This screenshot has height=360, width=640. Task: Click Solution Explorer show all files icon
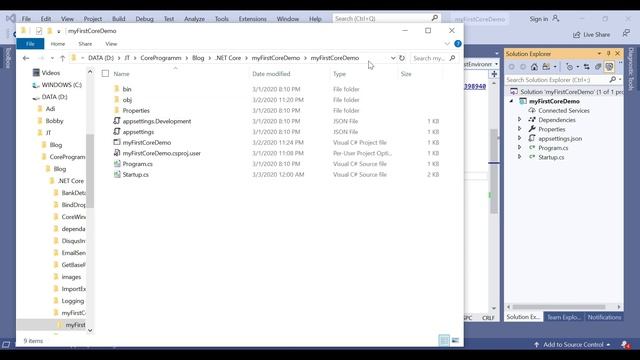click(598, 67)
